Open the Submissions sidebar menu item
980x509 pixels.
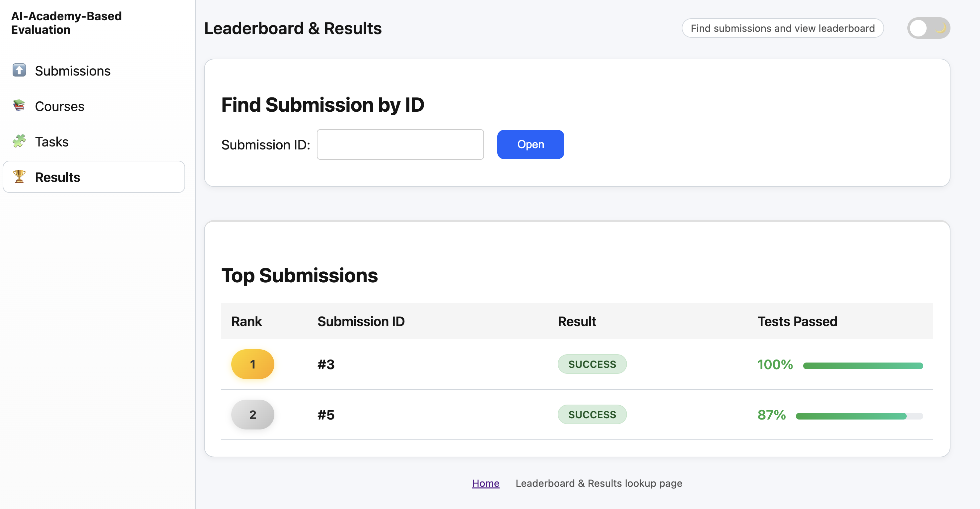click(x=72, y=71)
